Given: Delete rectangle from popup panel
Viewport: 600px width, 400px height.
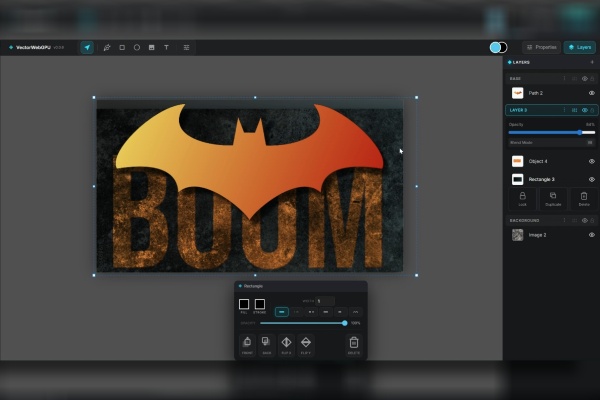Looking at the screenshot, I should (x=354, y=345).
